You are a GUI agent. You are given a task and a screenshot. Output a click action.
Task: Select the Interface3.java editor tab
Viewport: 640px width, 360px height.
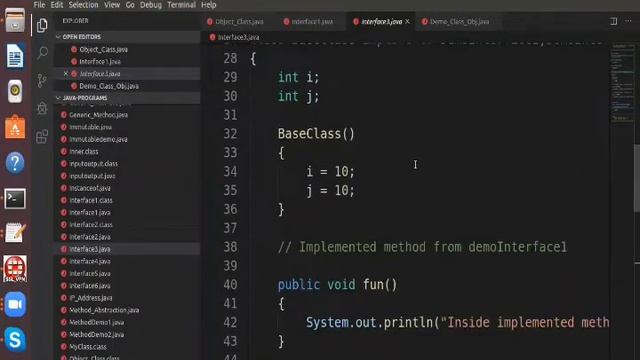tap(381, 22)
